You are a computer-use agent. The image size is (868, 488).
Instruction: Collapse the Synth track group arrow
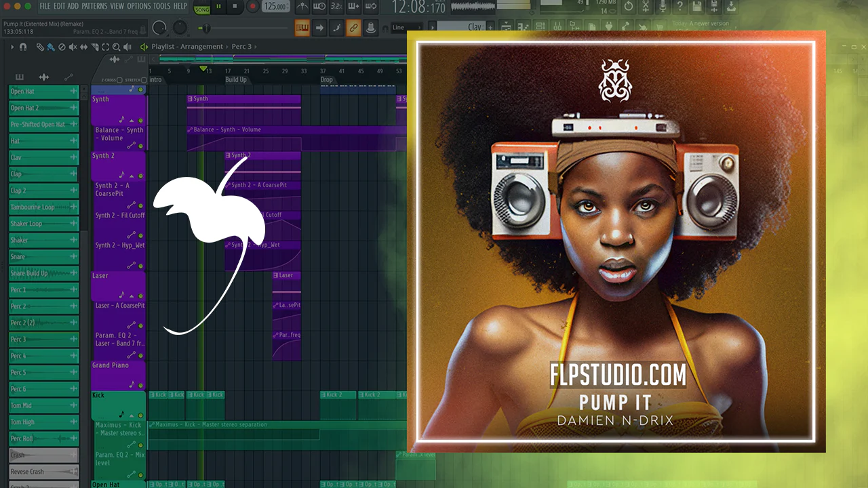132,120
